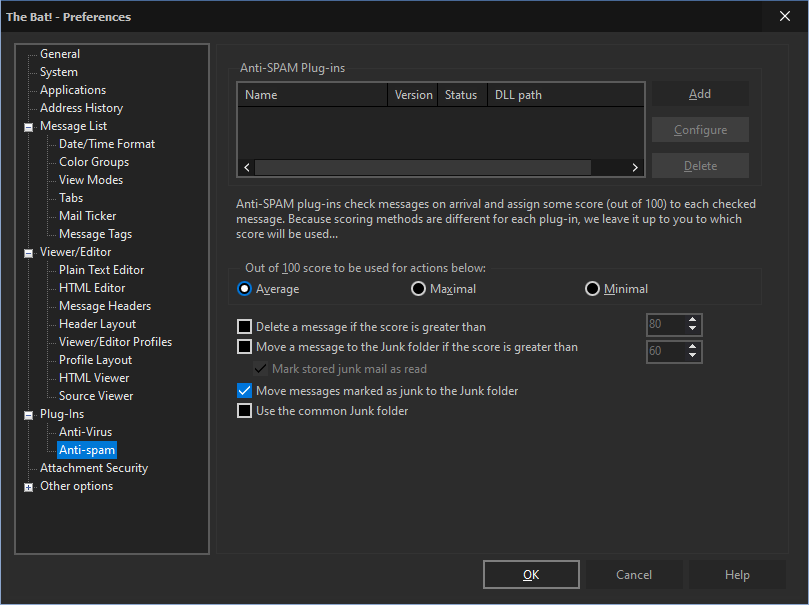Go to Applications preferences

pos(73,90)
